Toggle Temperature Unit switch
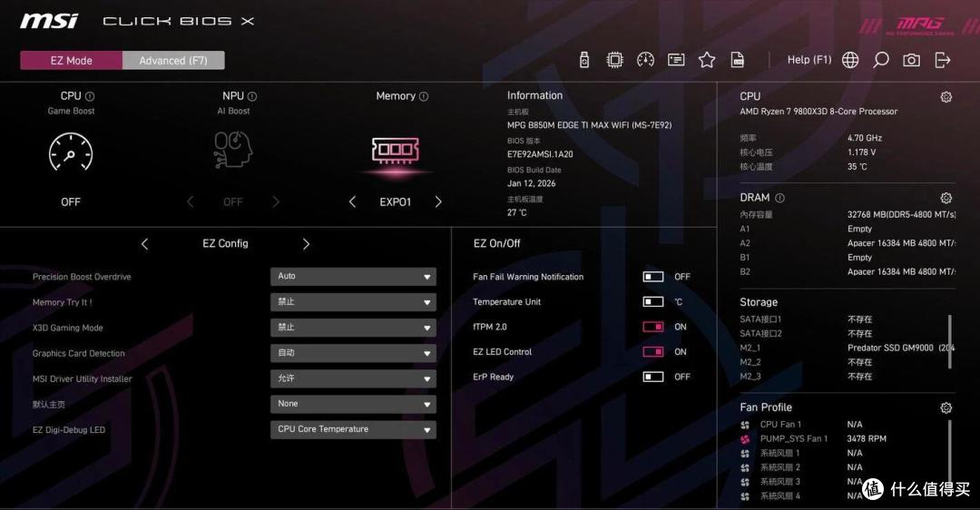The width and height of the screenshot is (980, 510). (653, 301)
